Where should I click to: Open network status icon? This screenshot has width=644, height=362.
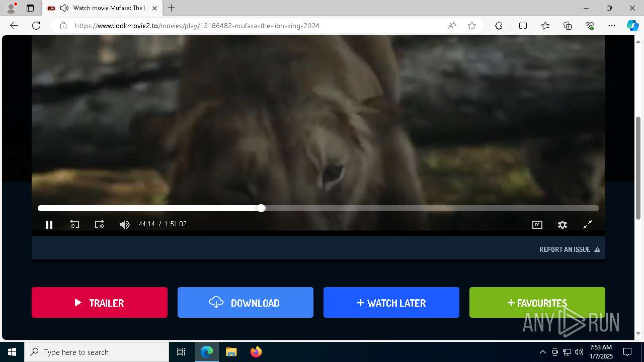coord(567,352)
